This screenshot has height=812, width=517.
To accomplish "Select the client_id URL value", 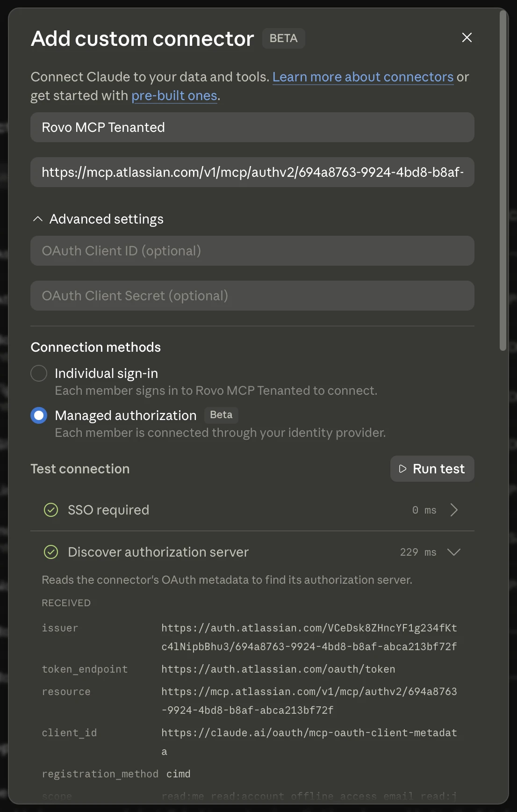I will point(309,742).
